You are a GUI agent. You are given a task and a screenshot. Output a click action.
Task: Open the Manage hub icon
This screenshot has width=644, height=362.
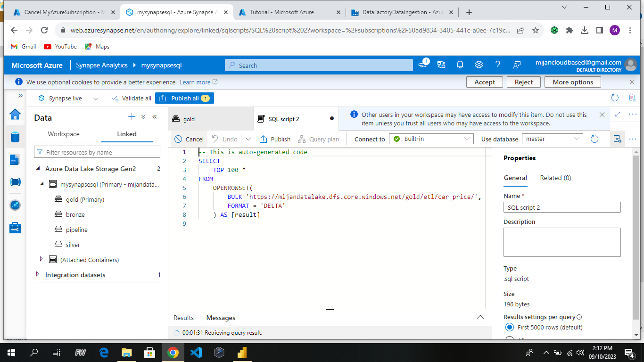[x=15, y=229]
